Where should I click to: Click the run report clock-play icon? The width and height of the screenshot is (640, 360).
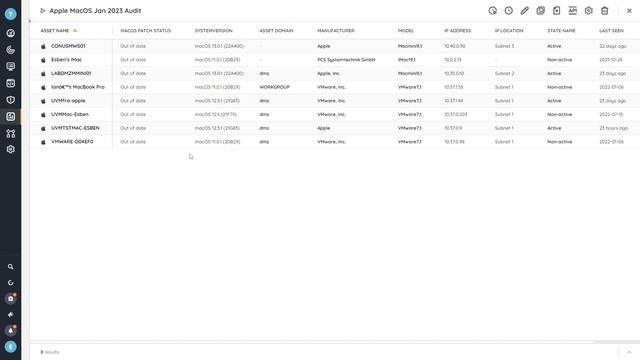493,11
